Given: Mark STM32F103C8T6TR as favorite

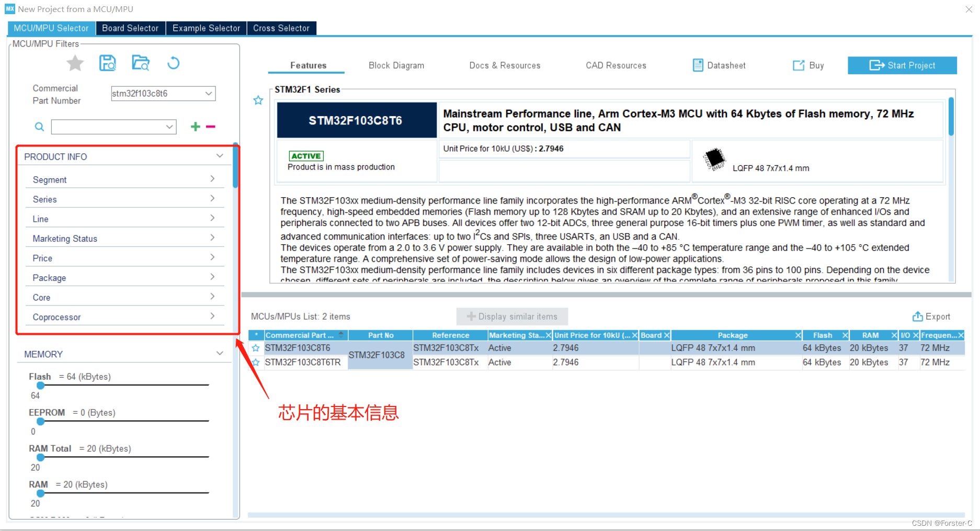Looking at the screenshot, I should pyautogui.click(x=256, y=362).
